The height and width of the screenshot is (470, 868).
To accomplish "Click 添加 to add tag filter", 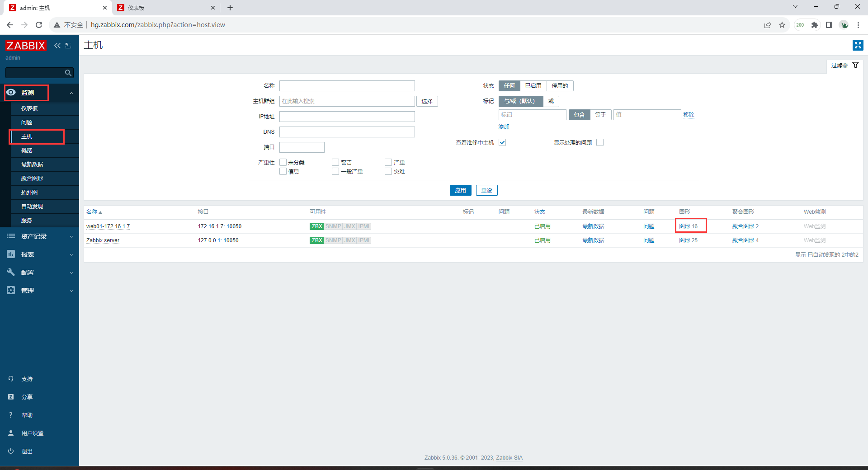I will 504,127.
